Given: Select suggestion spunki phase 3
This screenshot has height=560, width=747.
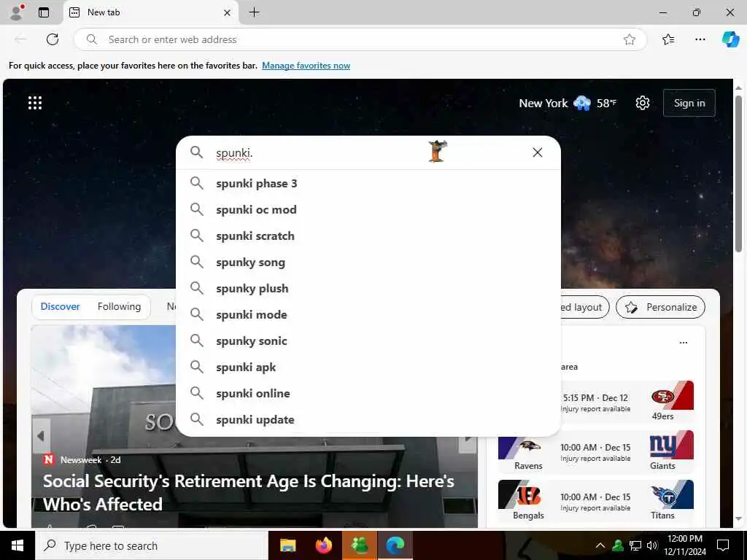Looking at the screenshot, I should (368, 183).
